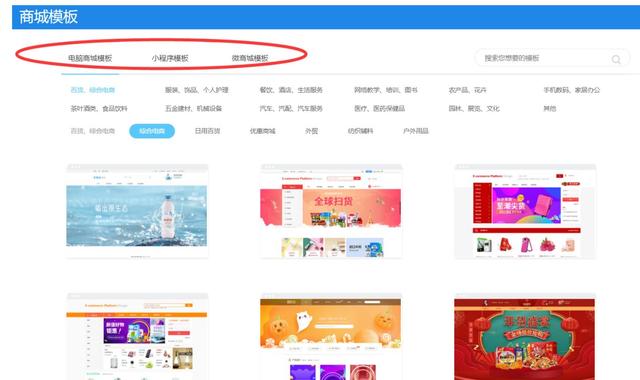The height and width of the screenshot is (380, 640).
Task: Filter by 户外用品 subcategory
Action: coord(416,131)
